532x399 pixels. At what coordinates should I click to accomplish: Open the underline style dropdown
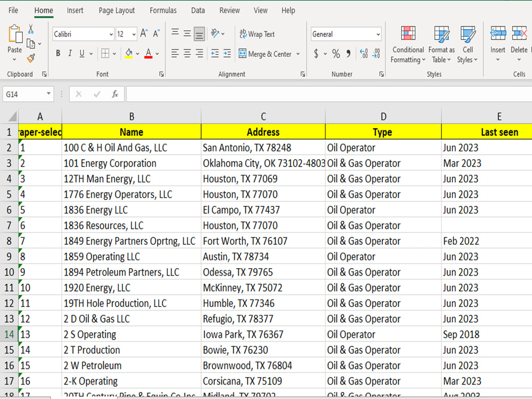click(91, 54)
